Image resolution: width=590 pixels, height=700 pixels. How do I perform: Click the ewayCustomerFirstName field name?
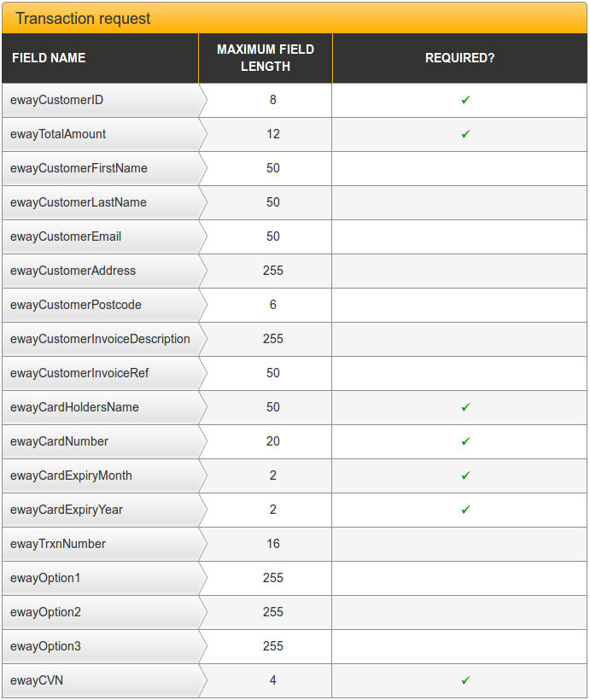point(79,168)
